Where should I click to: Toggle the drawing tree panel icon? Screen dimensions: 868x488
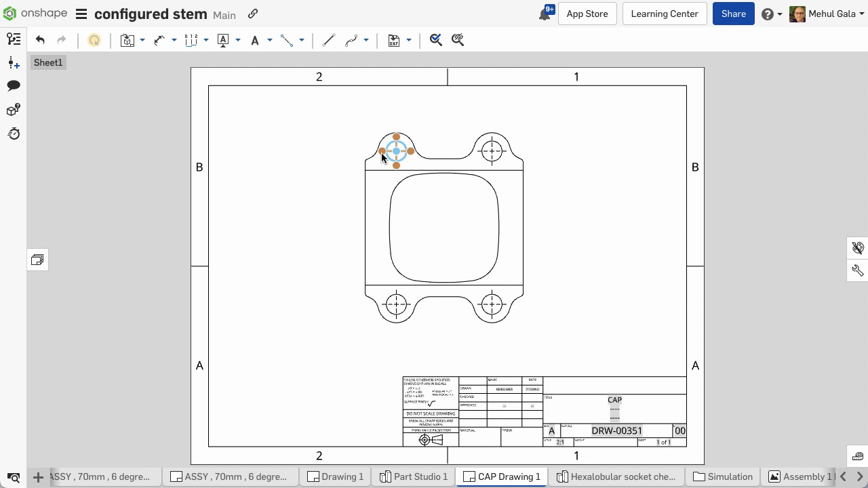click(14, 39)
